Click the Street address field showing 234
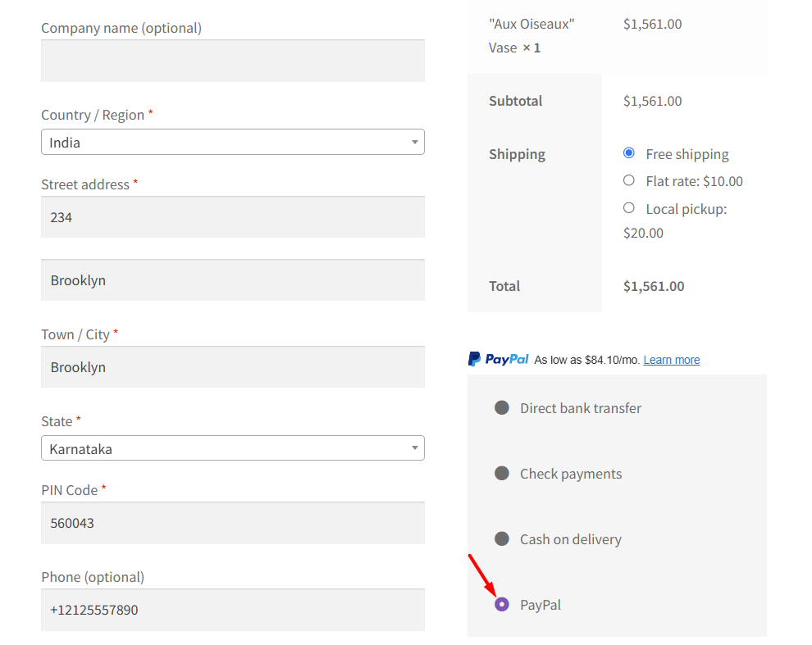 (x=232, y=216)
